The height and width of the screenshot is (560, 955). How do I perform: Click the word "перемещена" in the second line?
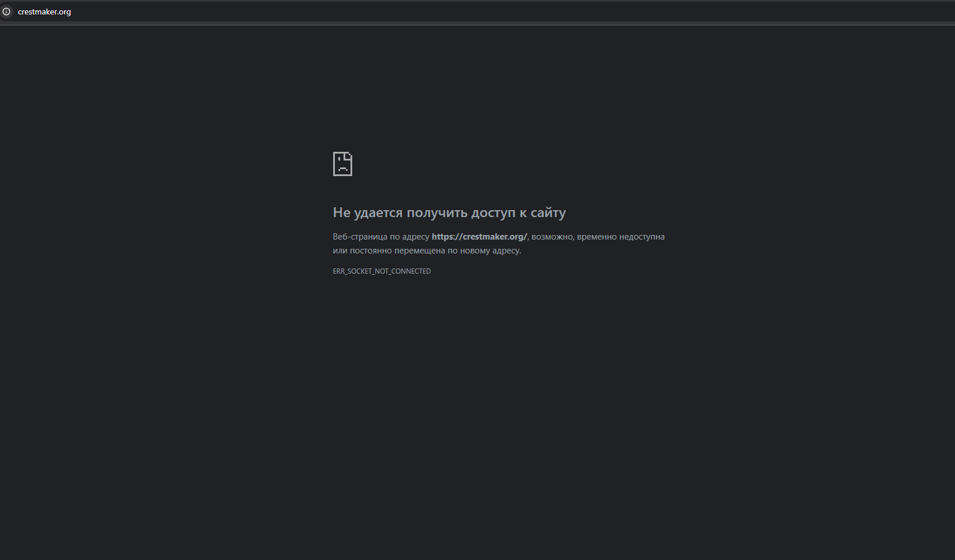[x=420, y=251]
